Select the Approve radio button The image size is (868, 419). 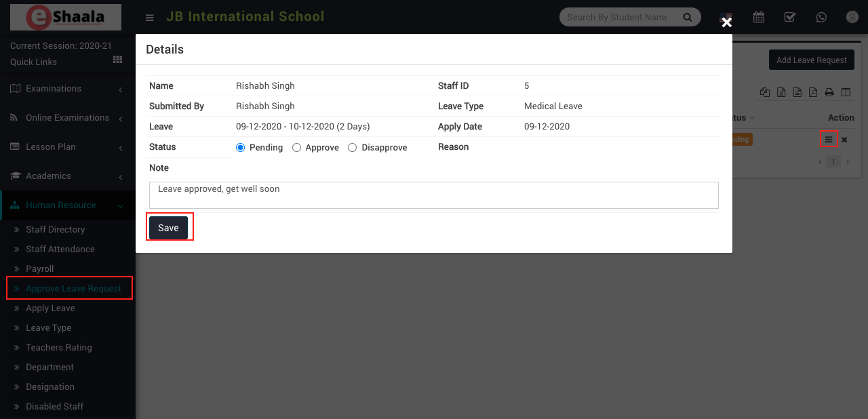[296, 148]
